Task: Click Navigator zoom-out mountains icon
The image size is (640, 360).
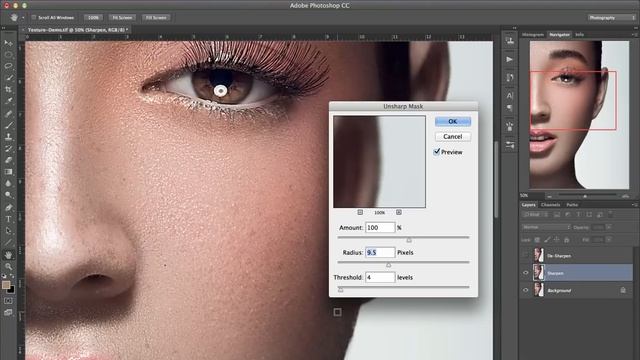Action: click(550, 196)
